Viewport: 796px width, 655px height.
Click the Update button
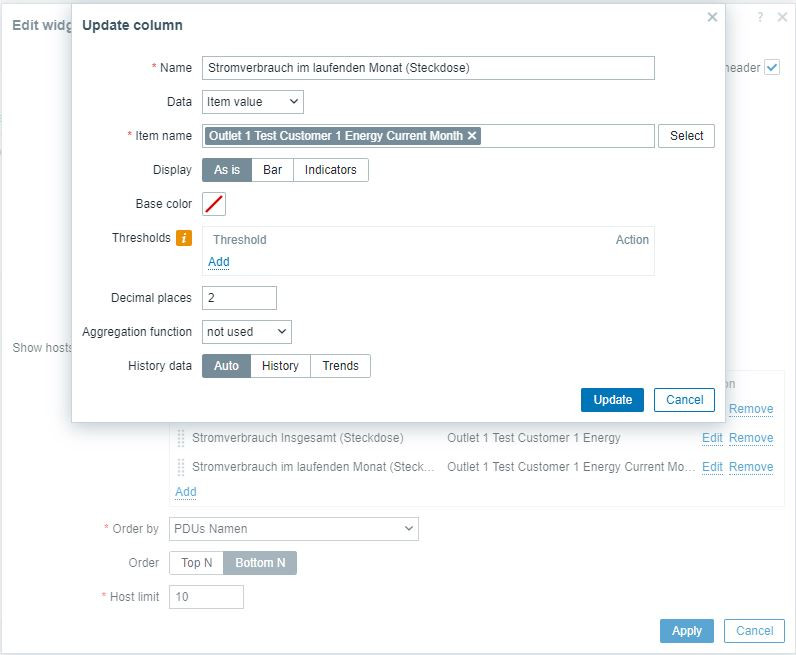point(612,400)
